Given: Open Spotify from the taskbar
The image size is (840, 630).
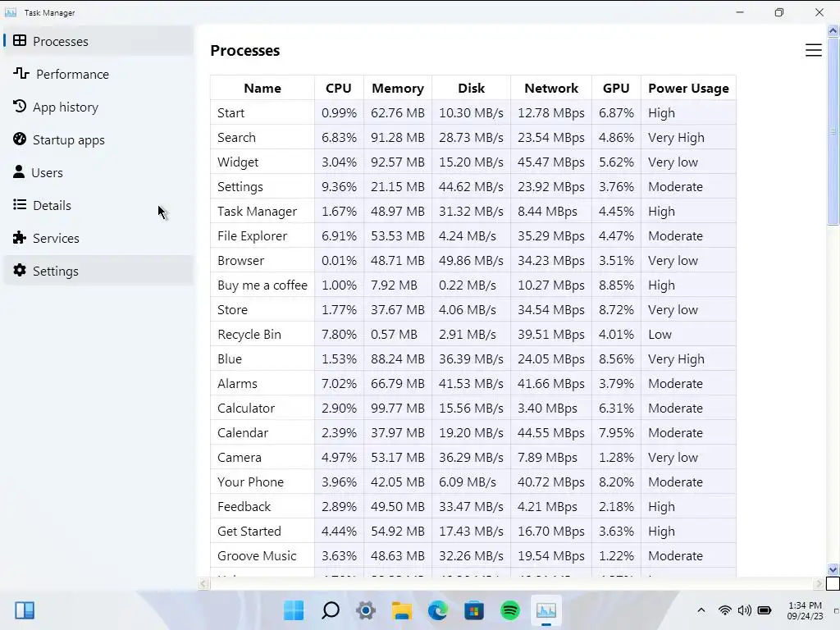Looking at the screenshot, I should point(510,610).
